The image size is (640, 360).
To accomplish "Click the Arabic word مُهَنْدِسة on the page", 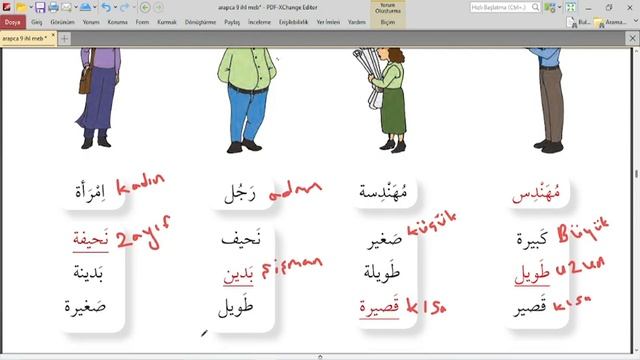I will (x=383, y=191).
